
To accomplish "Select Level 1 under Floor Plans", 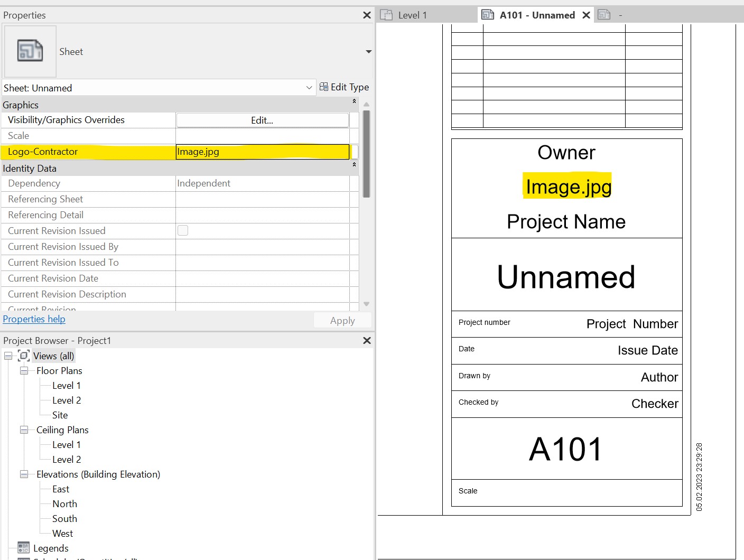I will click(67, 386).
